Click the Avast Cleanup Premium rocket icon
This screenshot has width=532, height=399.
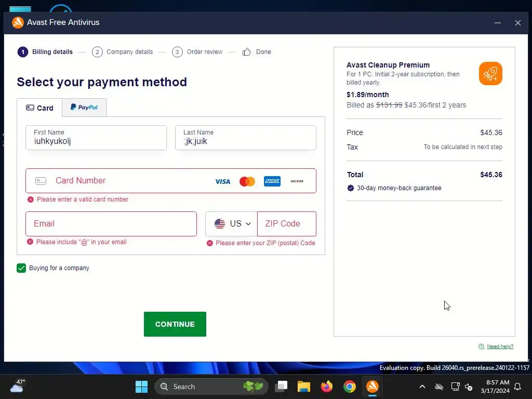tap(490, 73)
